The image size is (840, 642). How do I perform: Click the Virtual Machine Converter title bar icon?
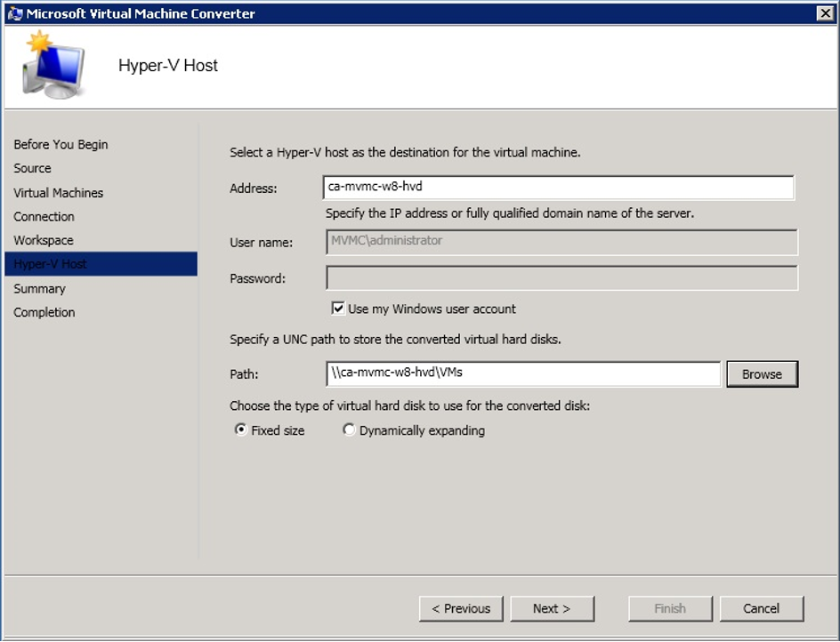[14, 13]
